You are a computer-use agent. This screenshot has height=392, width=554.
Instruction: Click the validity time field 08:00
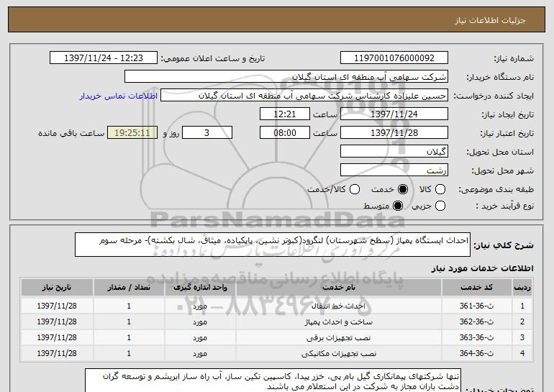pos(285,133)
